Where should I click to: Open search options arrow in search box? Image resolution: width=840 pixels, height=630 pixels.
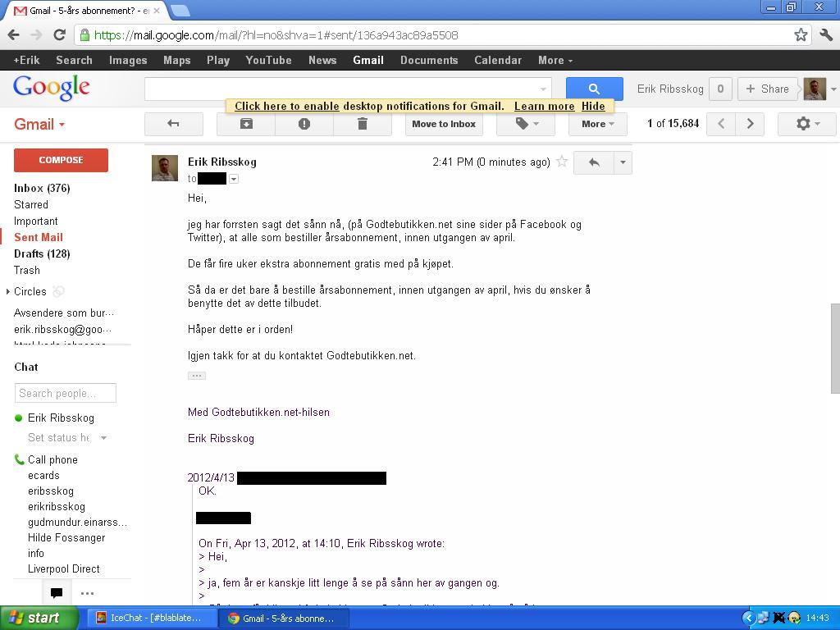point(543,89)
